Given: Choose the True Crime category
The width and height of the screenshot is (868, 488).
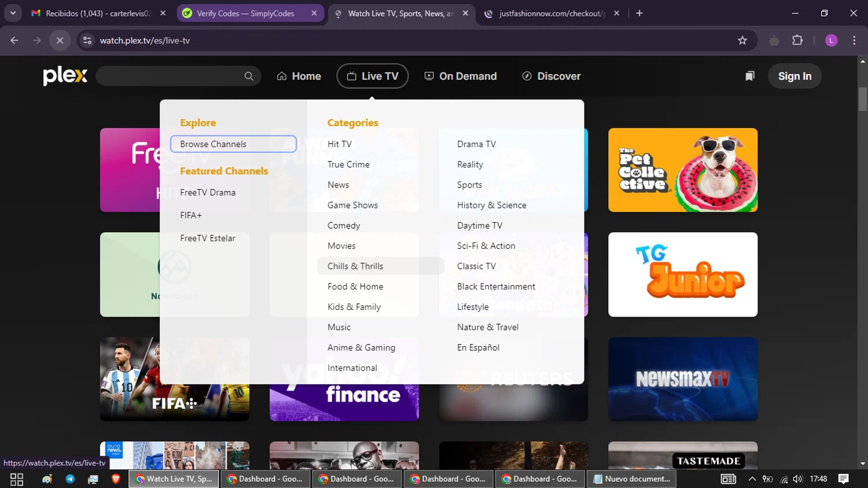Looking at the screenshot, I should (348, 164).
